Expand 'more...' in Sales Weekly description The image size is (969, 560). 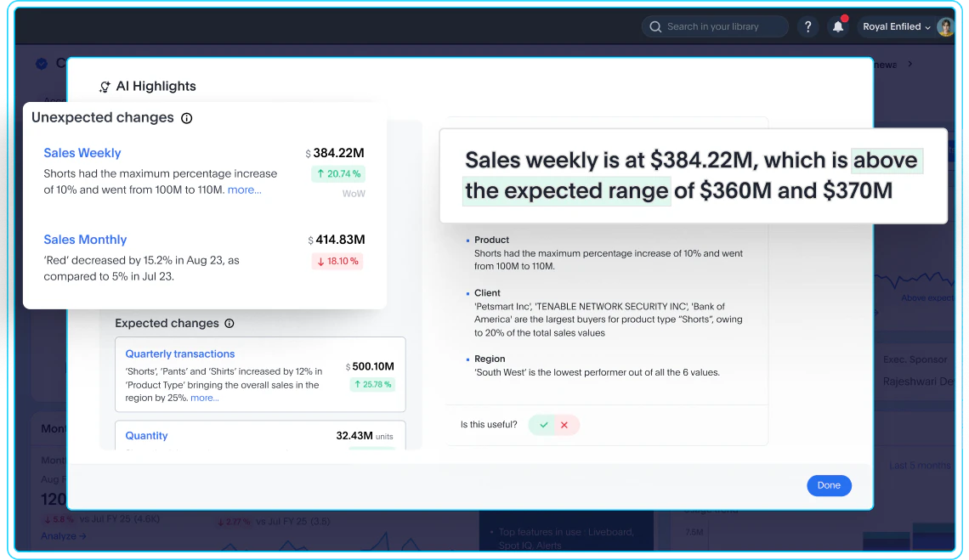click(245, 189)
